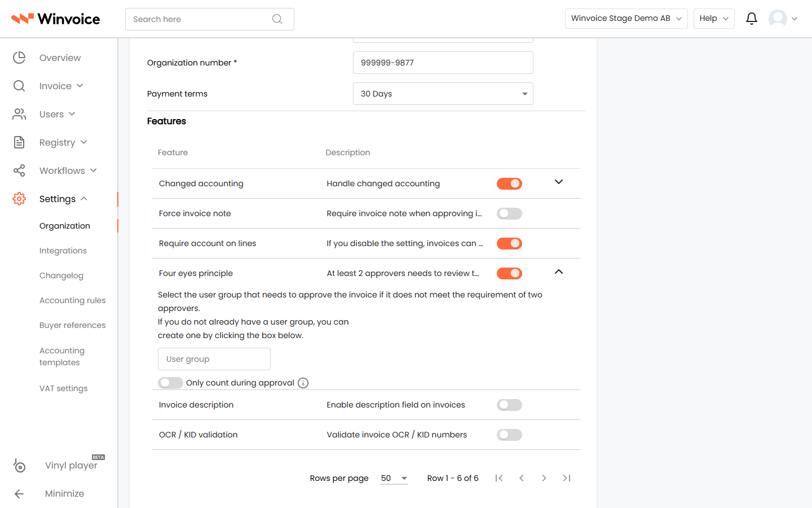Click the Users people icon
Screen dimensions: 812x508
click(x=19, y=114)
